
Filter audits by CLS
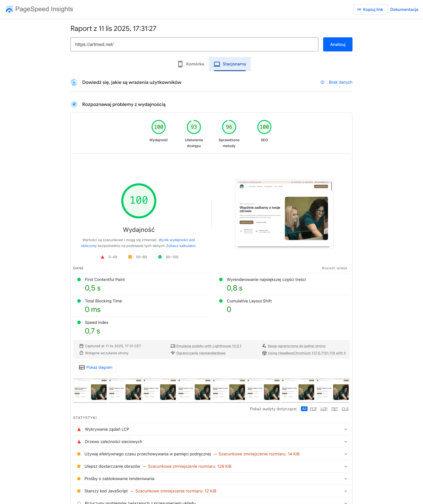(345, 409)
